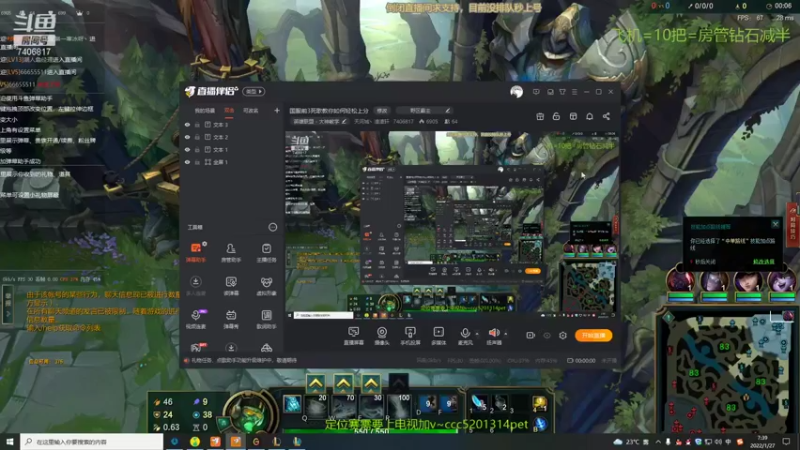Edit the 英雄联盟 category tag
The image size is (800, 450).
pos(319,122)
